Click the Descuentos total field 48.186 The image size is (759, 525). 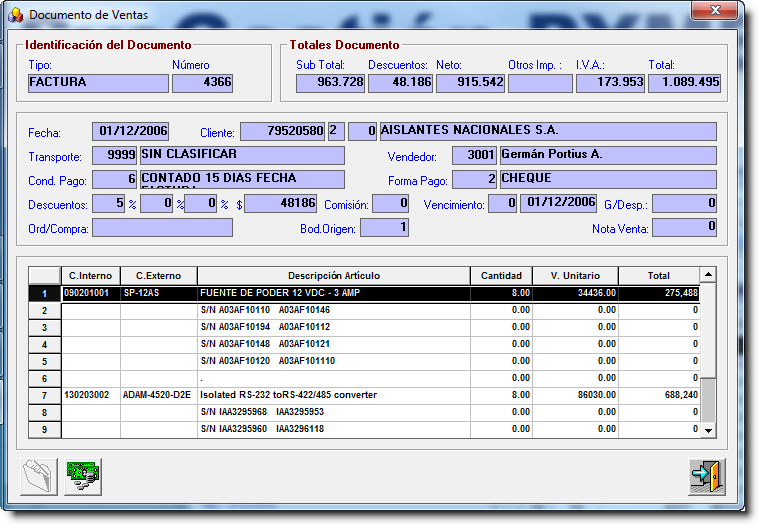pyautogui.click(x=400, y=83)
